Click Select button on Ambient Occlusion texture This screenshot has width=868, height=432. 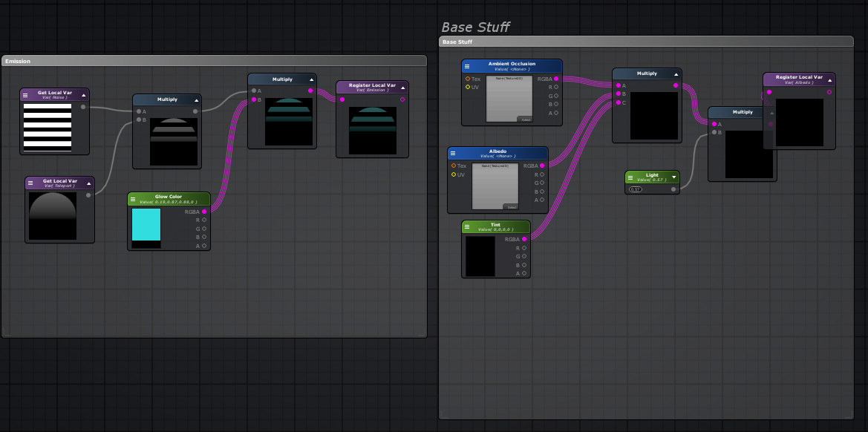[x=524, y=119]
